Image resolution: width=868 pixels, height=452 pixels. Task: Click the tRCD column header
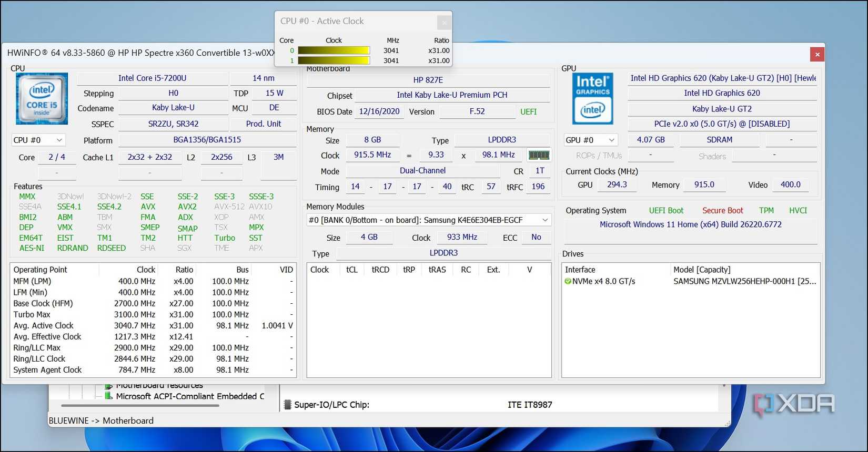pos(380,270)
